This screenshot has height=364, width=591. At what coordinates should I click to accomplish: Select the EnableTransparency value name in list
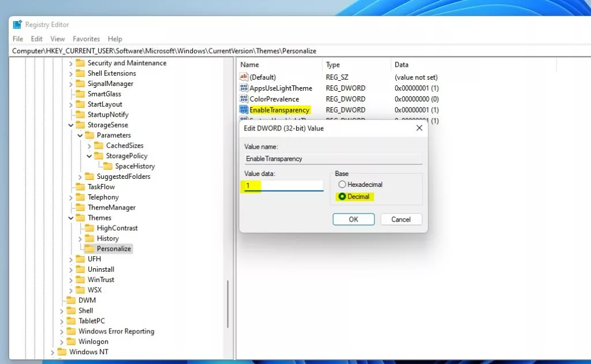[x=279, y=110]
